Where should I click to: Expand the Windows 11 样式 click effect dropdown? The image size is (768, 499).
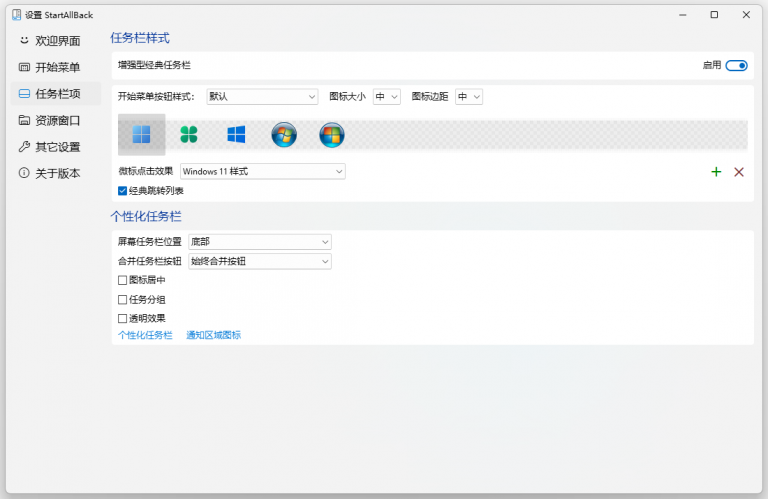tap(263, 171)
